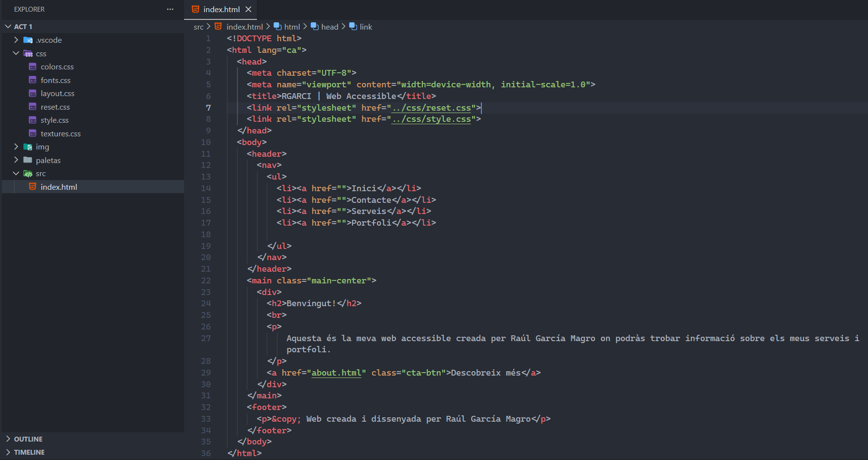Open textures.css in the Explorer
The width and height of the screenshot is (868, 460).
[60, 133]
